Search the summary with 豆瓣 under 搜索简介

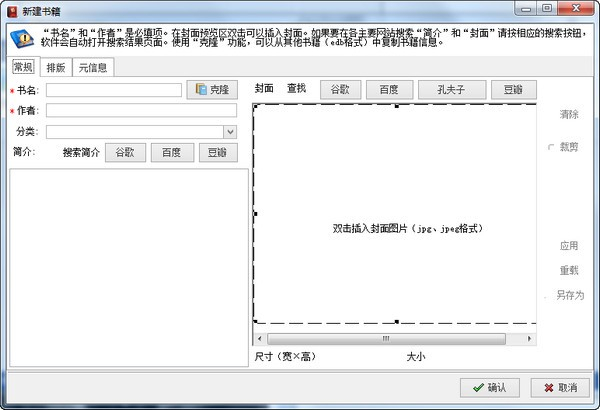pos(218,152)
